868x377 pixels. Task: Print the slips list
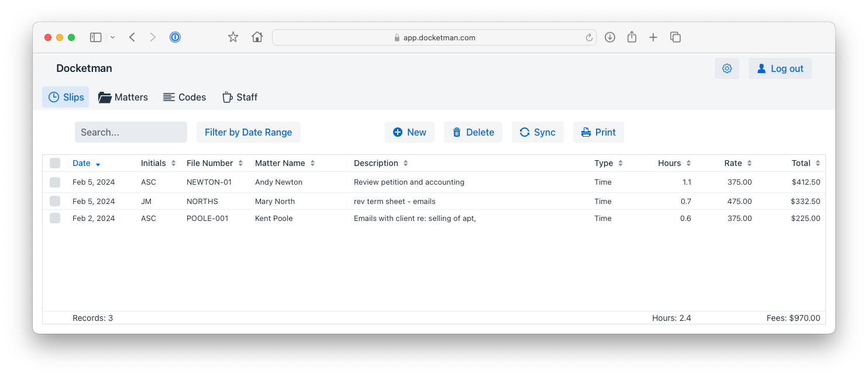(598, 132)
